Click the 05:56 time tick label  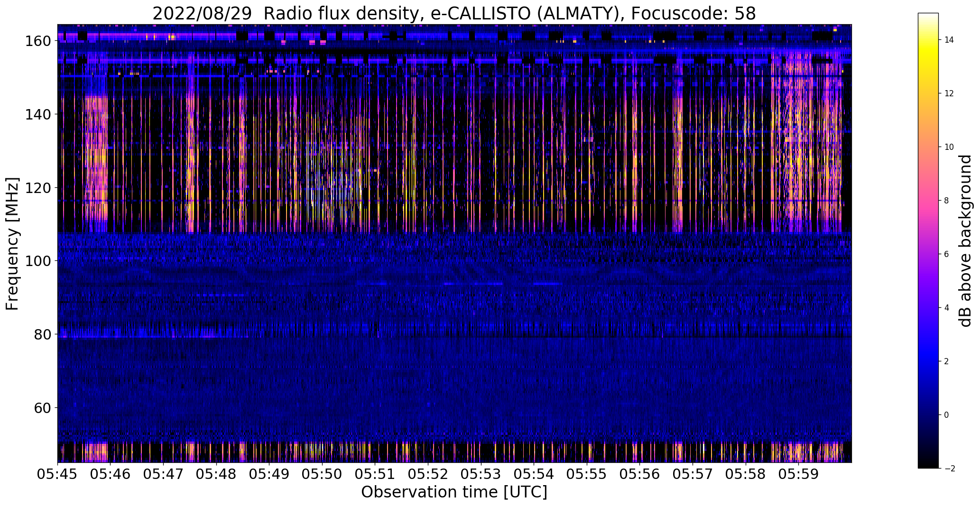pyautogui.click(x=640, y=474)
